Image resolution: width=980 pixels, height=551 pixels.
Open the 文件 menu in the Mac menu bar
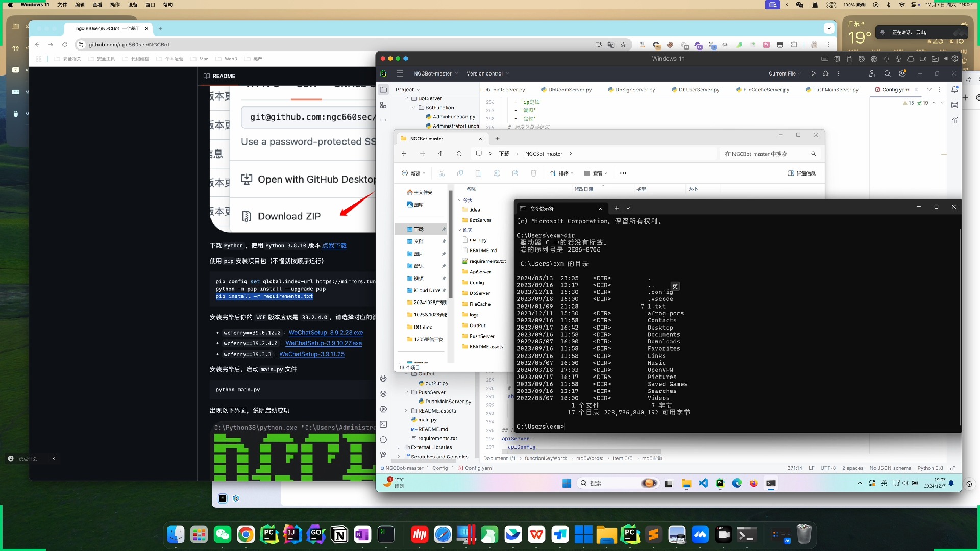point(62,5)
